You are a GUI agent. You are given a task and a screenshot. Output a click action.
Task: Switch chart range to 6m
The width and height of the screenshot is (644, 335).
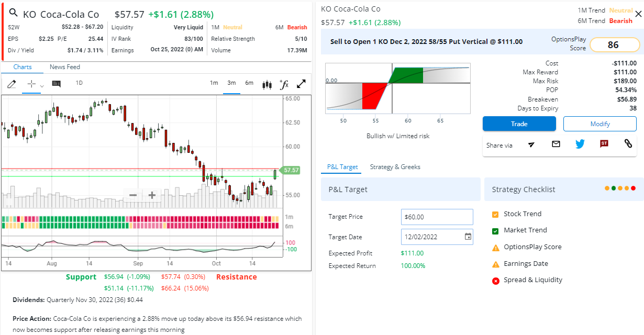[x=249, y=83]
